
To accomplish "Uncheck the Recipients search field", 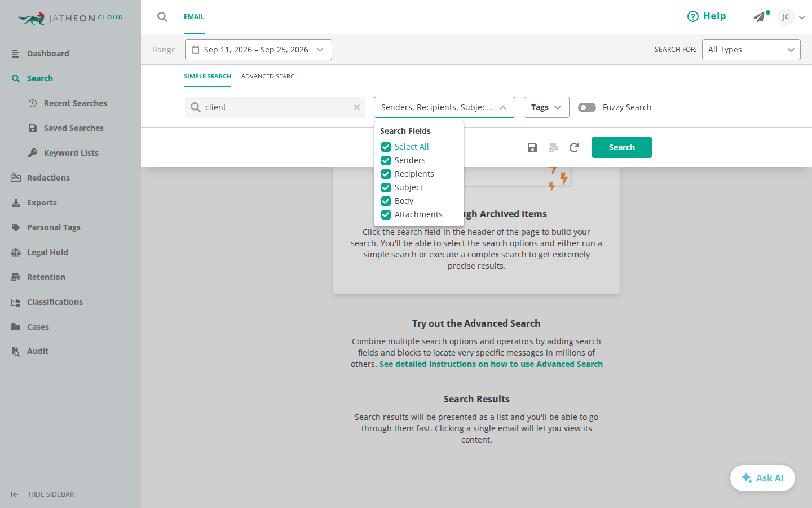I will coord(386,174).
